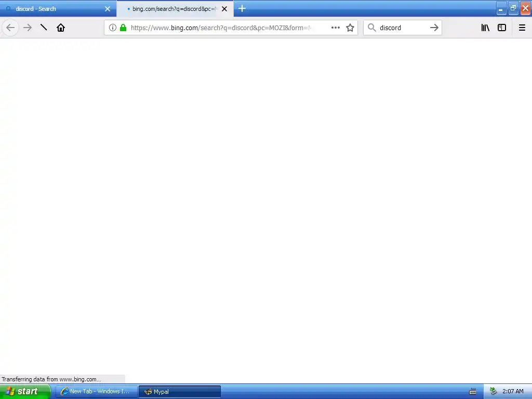532x399 pixels.
Task: Go back to the previous page
Action: point(10,28)
